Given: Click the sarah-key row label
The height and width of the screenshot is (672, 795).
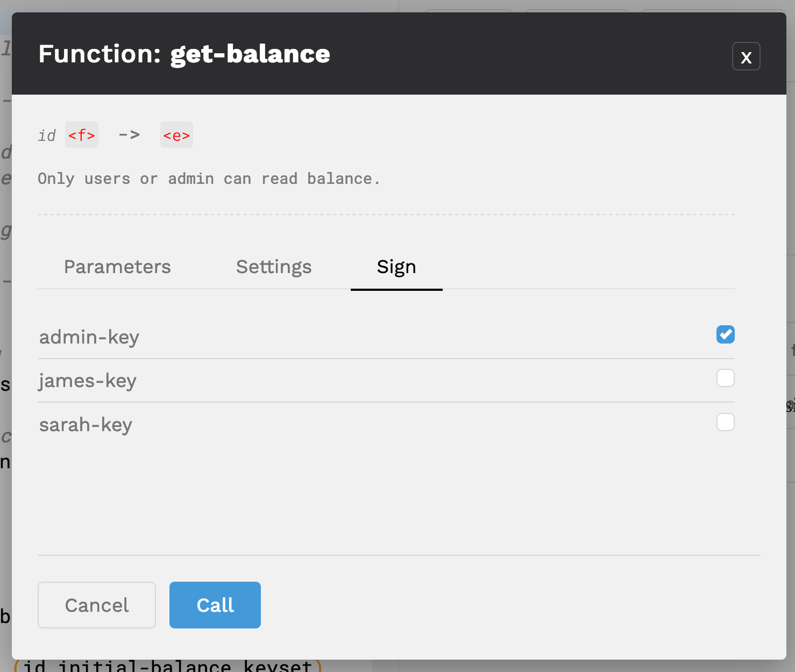Looking at the screenshot, I should (x=86, y=425).
